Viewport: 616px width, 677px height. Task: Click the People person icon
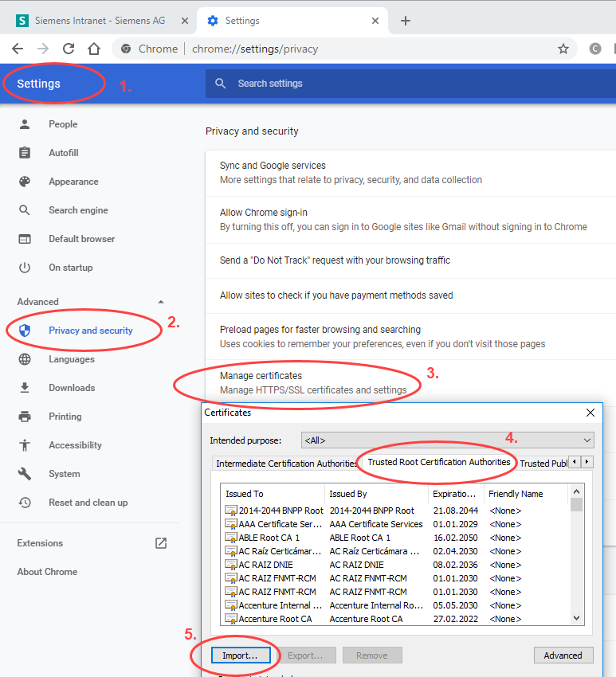tap(25, 124)
